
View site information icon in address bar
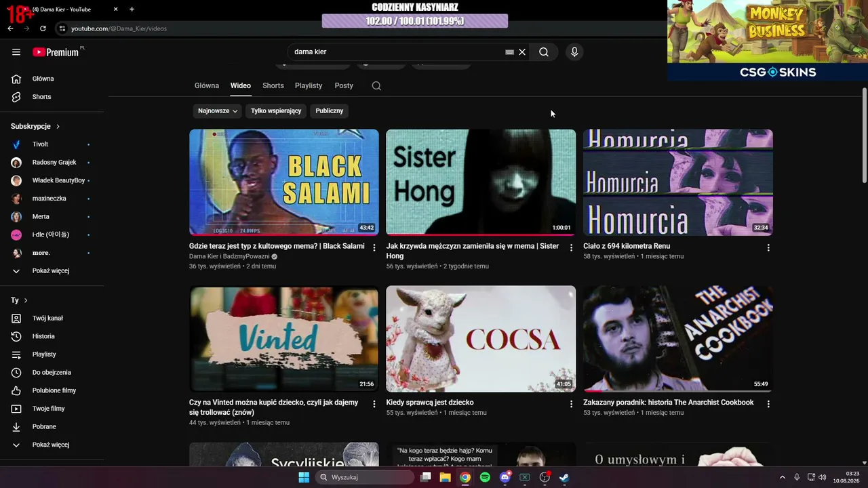[x=62, y=28]
